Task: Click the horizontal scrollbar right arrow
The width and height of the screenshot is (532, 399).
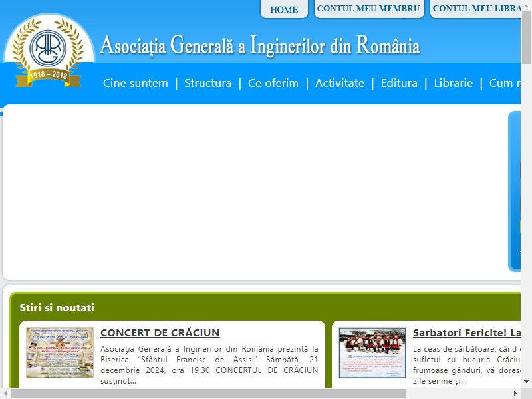Action: coord(515,394)
